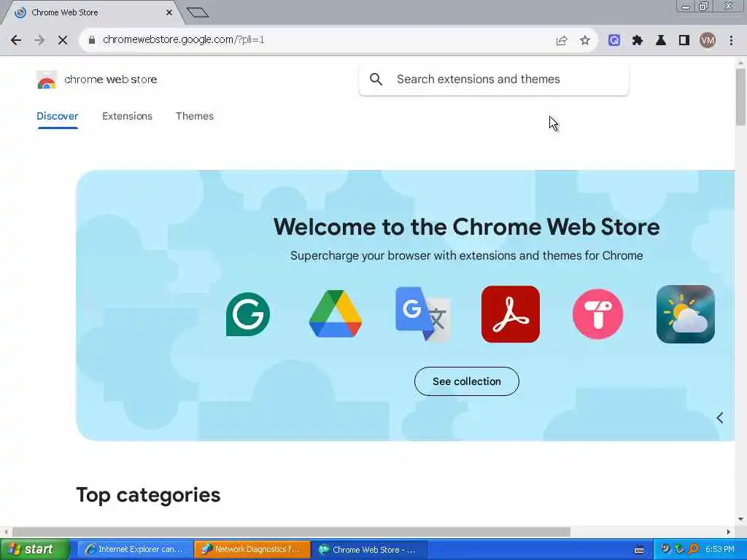This screenshot has width=747, height=560.
Task: Open the Google Translate extension icon
Action: [423, 314]
